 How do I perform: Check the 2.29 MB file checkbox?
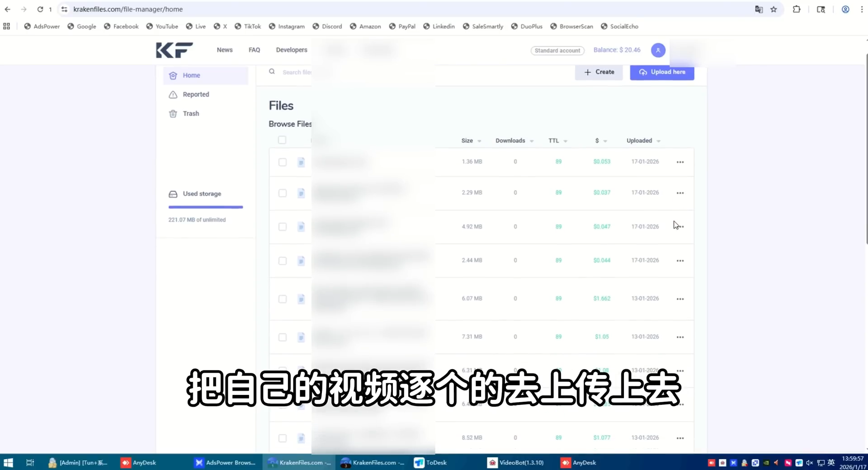click(283, 193)
